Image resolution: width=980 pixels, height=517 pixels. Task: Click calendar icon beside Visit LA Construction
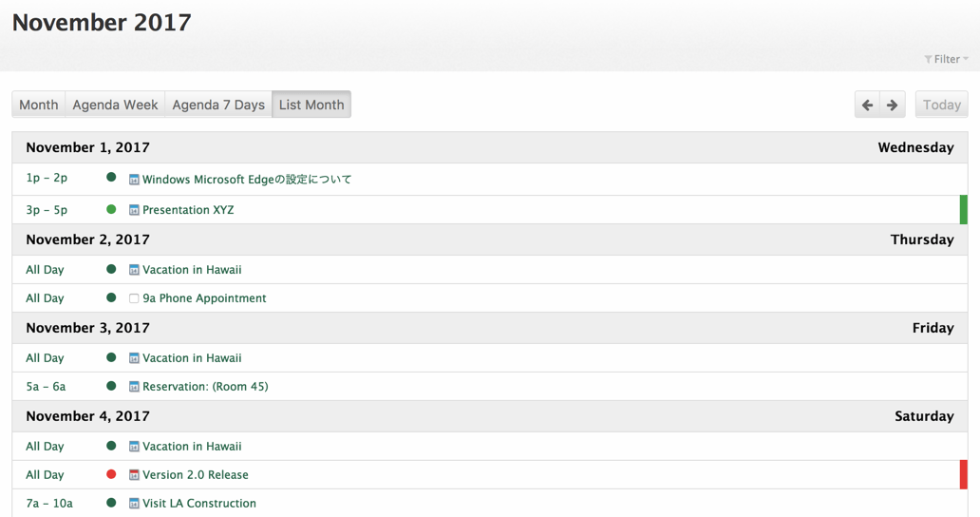tap(134, 504)
